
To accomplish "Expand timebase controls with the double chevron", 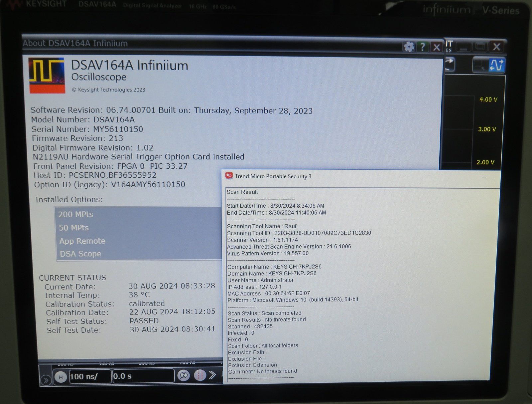I will [212, 375].
